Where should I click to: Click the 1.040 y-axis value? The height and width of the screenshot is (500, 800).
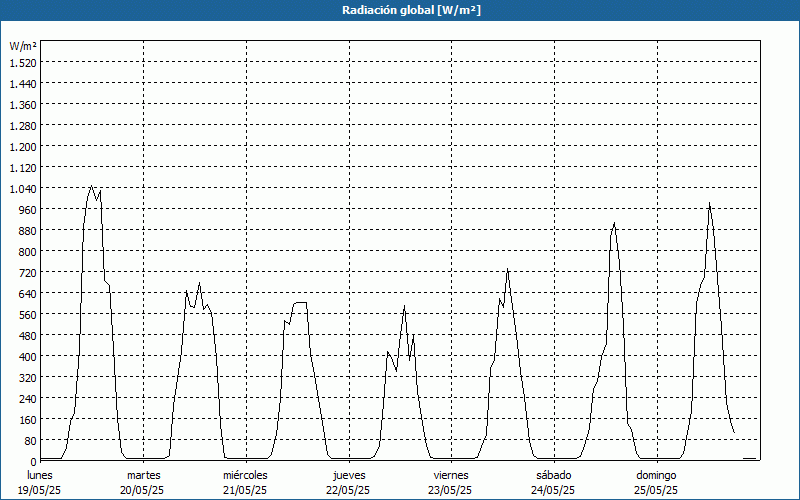pos(23,189)
